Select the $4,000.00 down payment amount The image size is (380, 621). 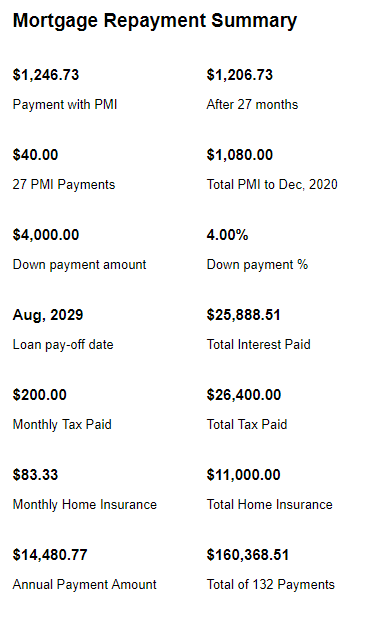point(46,235)
